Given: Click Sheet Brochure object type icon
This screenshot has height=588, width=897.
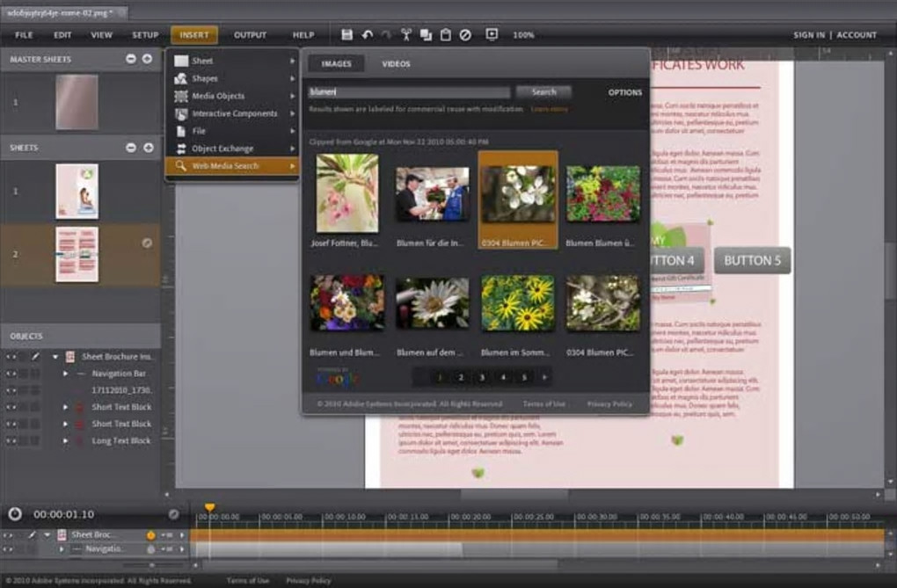Looking at the screenshot, I should 69,356.
